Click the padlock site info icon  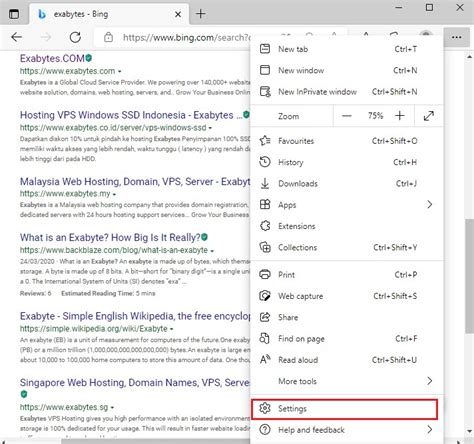(108, 37)
